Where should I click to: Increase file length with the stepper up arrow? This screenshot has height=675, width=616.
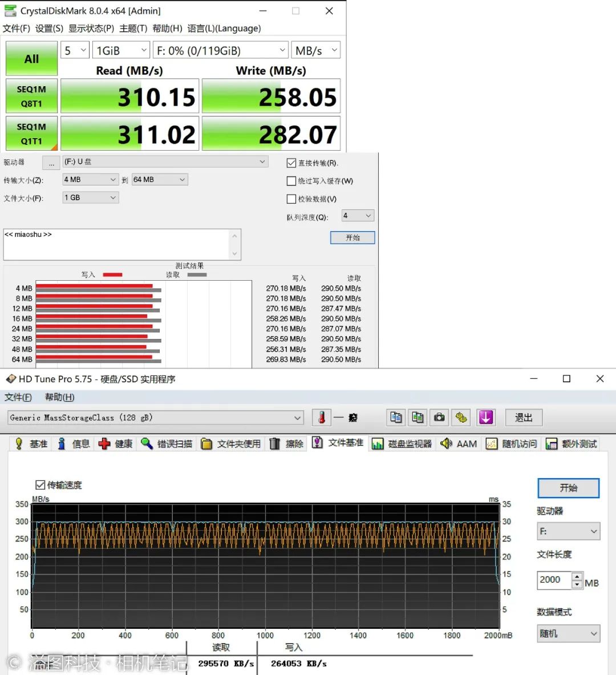(x=577, y=576)
